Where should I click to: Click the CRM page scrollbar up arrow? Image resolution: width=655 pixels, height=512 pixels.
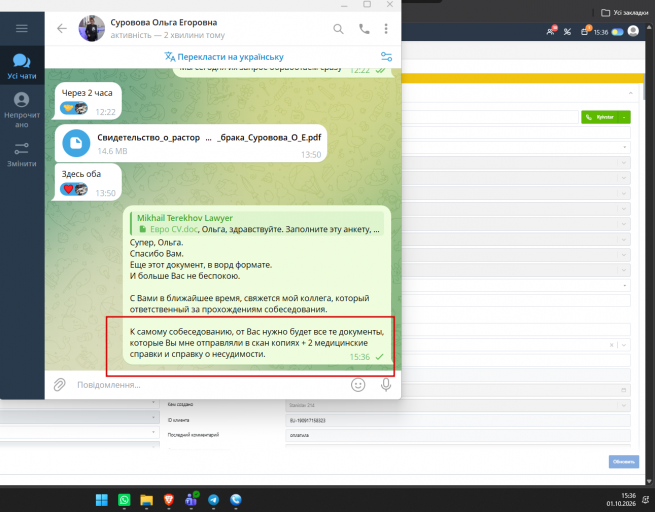tap(650, 28)
